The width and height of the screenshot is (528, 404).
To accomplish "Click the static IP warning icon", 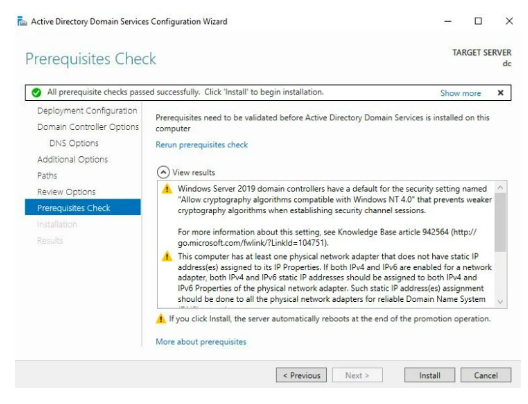I will pos(167,257).
